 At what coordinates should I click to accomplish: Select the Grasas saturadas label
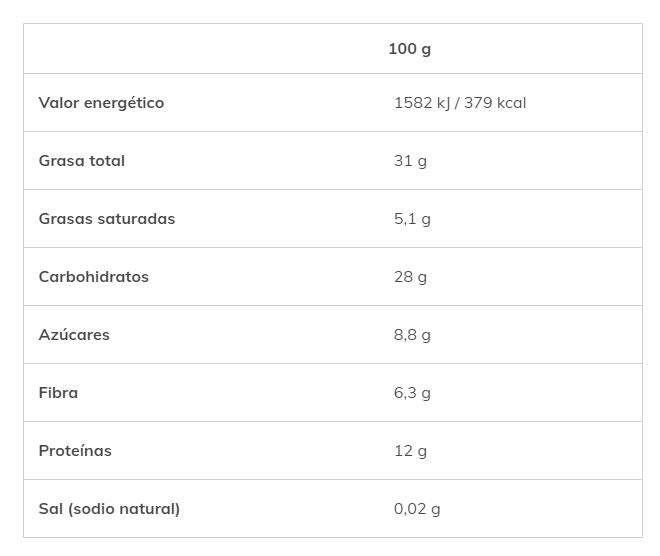point(107,219)
